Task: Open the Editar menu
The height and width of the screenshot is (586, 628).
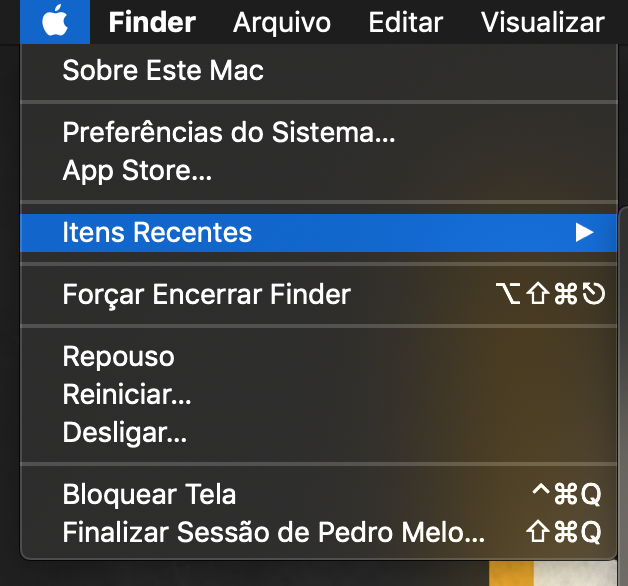Action: coord(405,22)
